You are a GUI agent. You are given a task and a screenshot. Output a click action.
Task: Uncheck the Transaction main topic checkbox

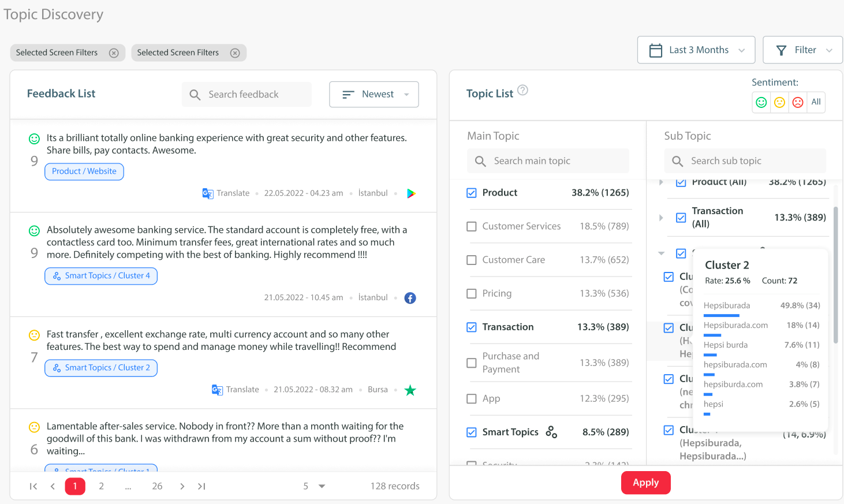472,327
